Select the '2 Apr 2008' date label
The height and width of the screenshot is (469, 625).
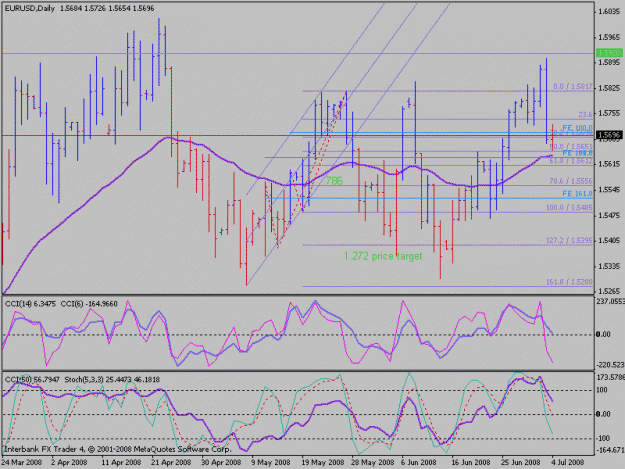click(69, 462)
